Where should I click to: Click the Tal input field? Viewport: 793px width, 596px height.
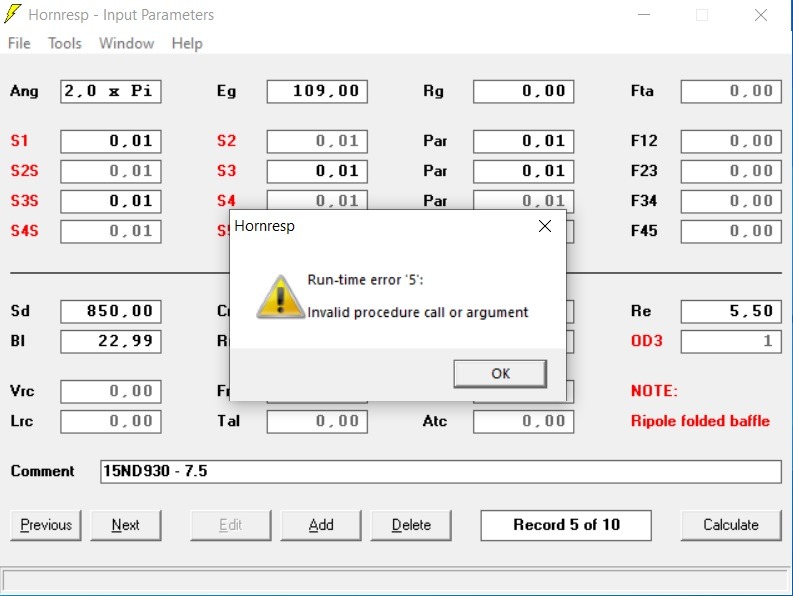pyautogui.click(x=317, y=421)
